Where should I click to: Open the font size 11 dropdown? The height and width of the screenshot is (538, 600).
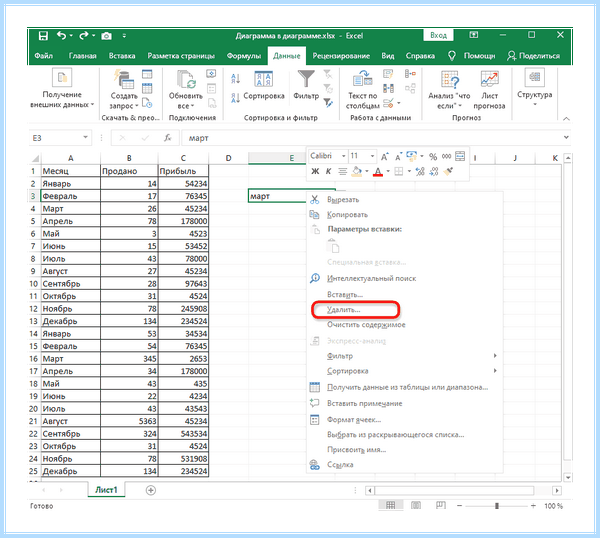click(x=372, y=156)
